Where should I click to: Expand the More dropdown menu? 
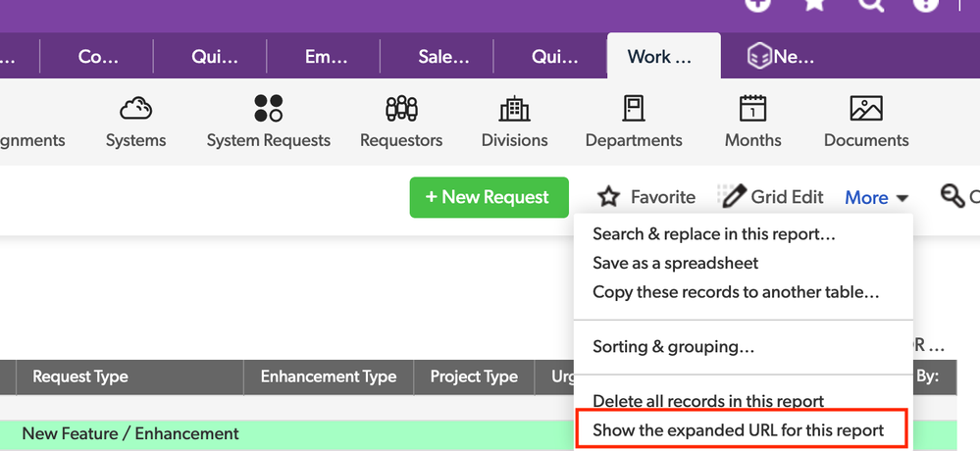click(x=876, y=197)
